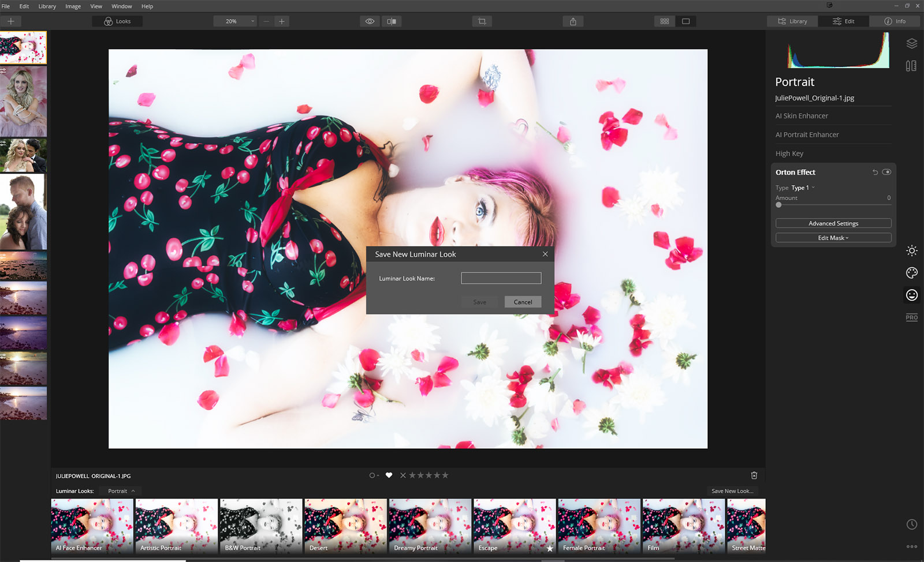Open the Creative palette icon tools

(x=912, y=273)
